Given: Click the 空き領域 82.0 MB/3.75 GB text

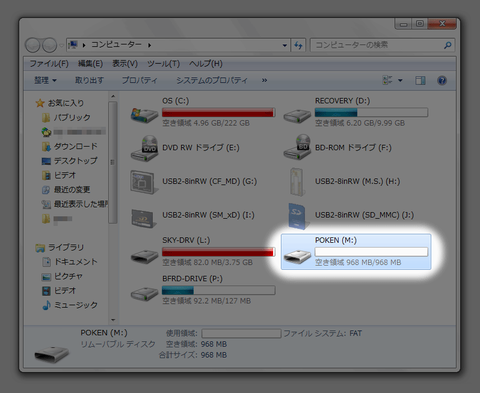Looking at the screenshot, I should coord(207,263).
